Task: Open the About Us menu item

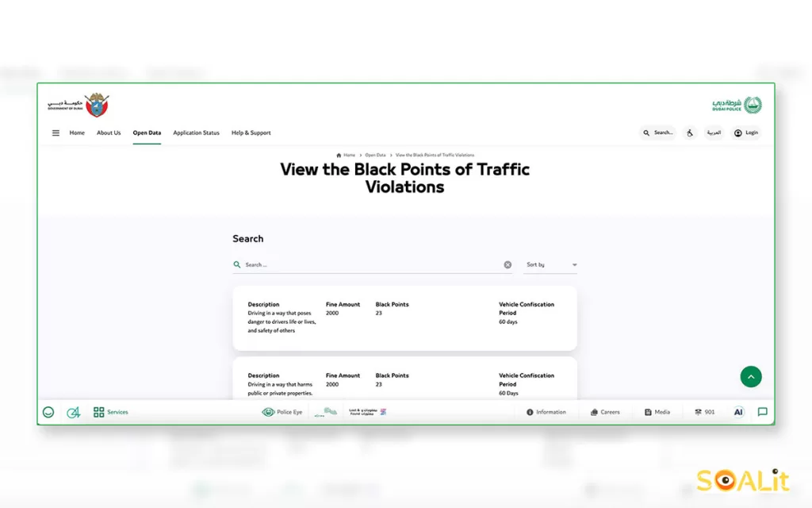Action: (x=109, y=133)
